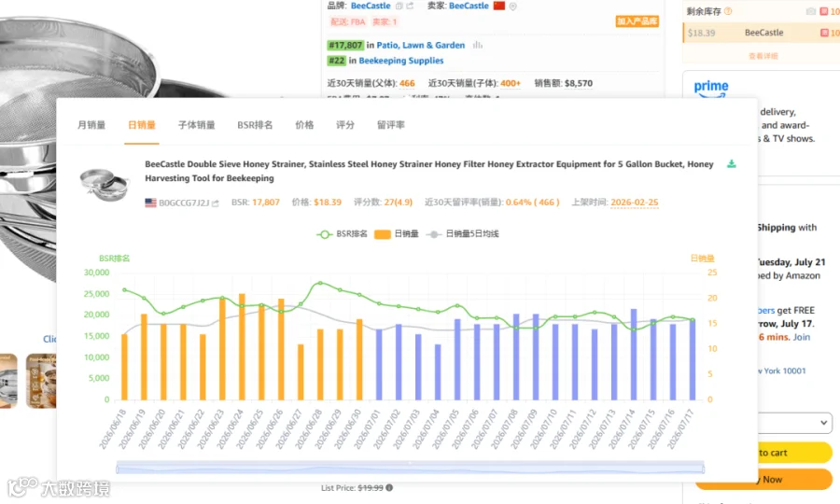This screenshot has width=840, height=504.
Task: Click the New York 10001 delivery location link
Action: [x=784, y=371]
